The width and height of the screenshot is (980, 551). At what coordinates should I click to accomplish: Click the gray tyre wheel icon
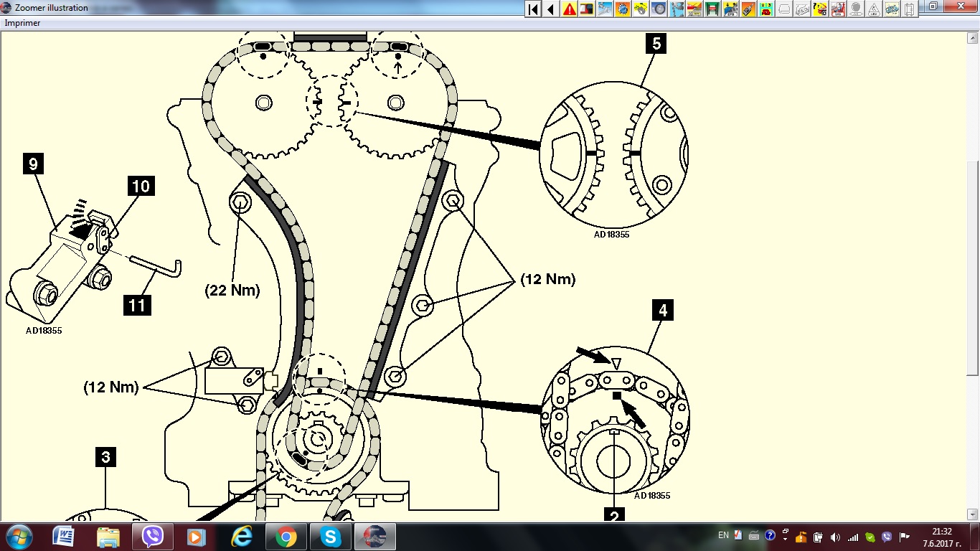click(659, 9)
